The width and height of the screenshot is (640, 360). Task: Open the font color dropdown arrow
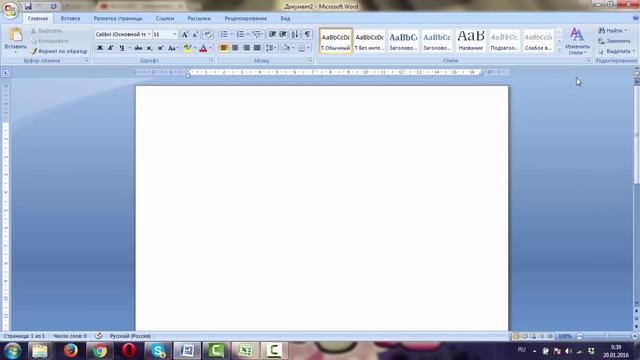click(x=211, y=48)
